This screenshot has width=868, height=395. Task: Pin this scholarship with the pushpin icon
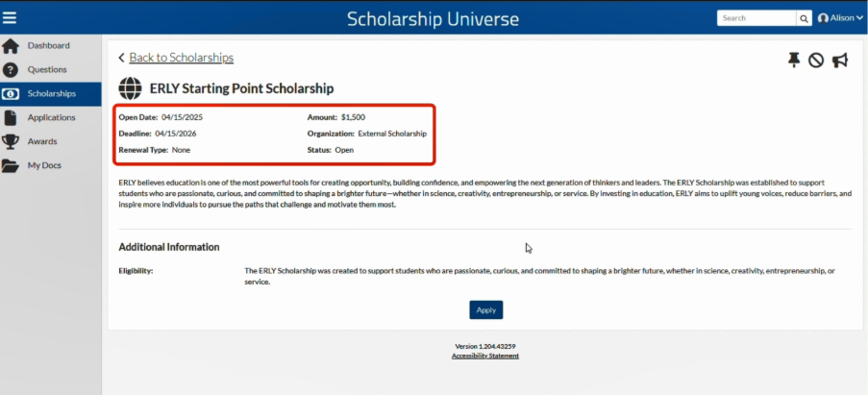[794, 60]
